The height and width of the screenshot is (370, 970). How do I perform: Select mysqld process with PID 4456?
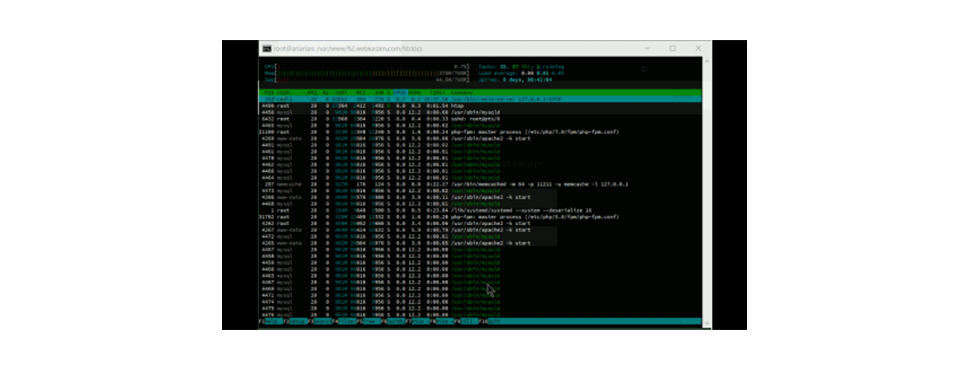tap(480, 112)
